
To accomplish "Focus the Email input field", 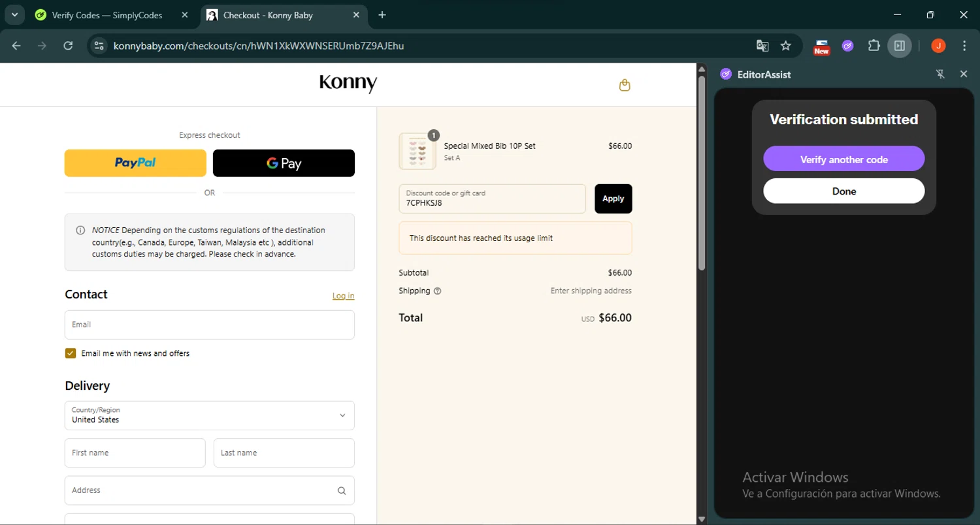I will [210, 325].
